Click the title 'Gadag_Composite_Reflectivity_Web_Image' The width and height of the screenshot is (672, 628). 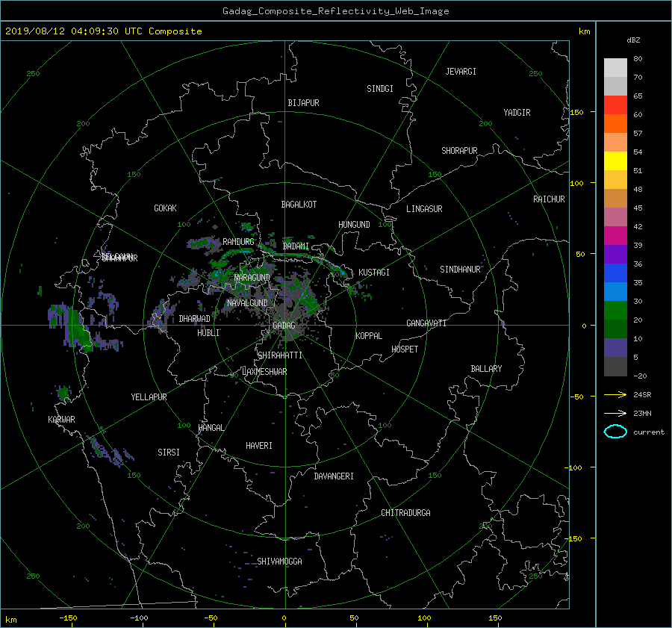(335, 11)
